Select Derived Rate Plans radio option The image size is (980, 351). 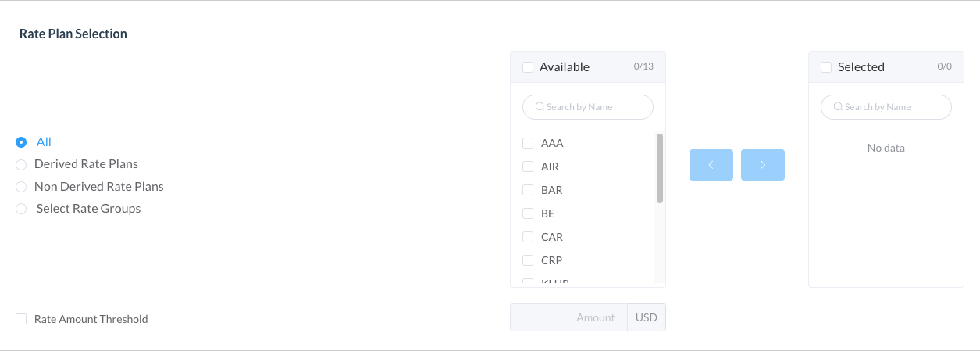tap(21, 164)
